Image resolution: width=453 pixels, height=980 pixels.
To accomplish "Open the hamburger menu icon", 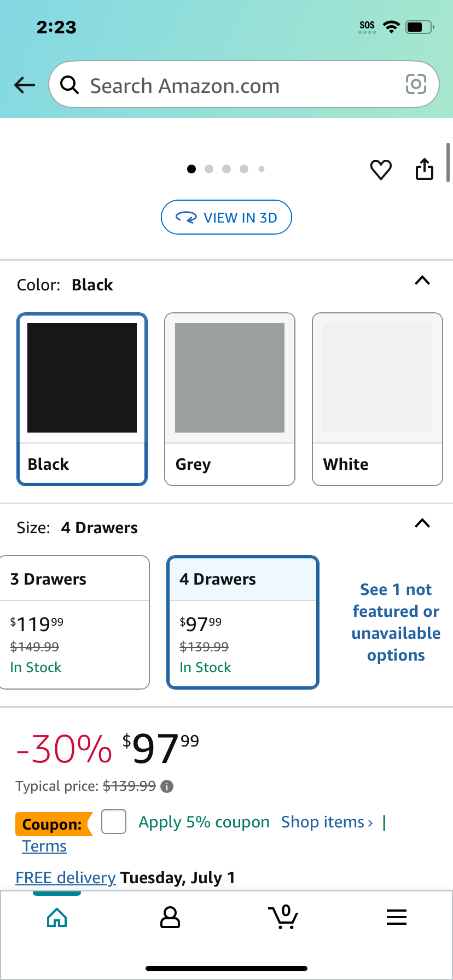I will coord(397,917).
